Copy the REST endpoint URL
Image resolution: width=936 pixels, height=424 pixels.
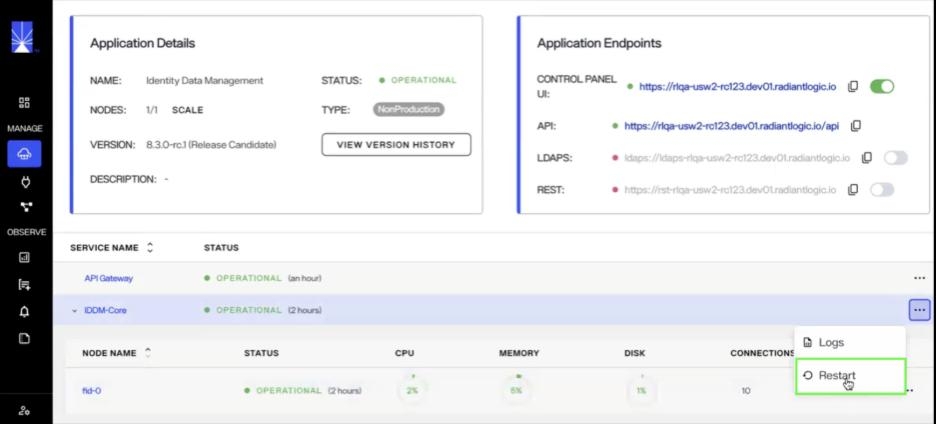coord(854,190)
